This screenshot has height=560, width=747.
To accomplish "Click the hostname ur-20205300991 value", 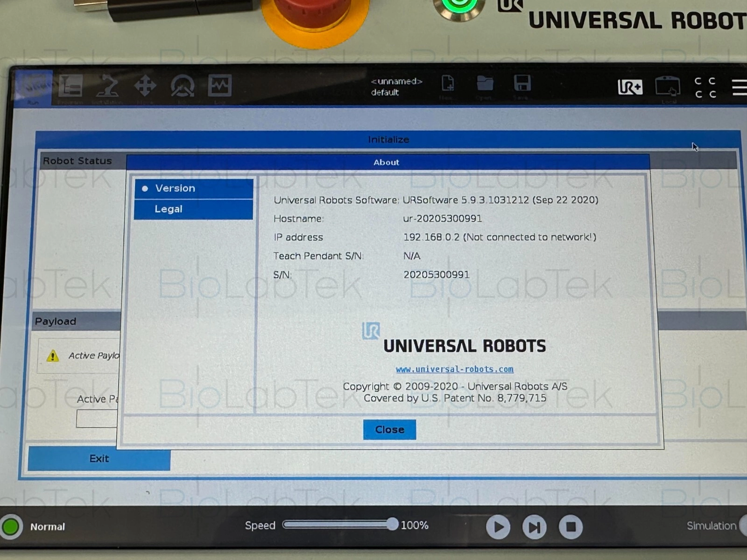I will (x=442, y=218).
